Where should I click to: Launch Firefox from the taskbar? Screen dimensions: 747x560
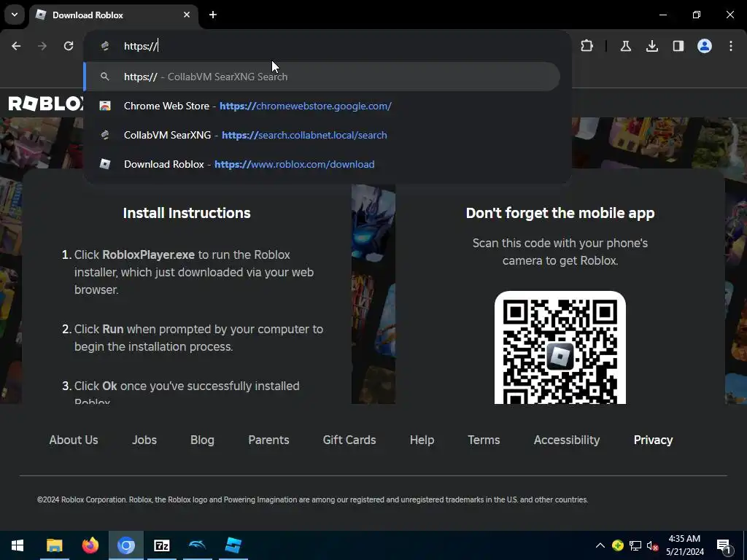(90, 545)
